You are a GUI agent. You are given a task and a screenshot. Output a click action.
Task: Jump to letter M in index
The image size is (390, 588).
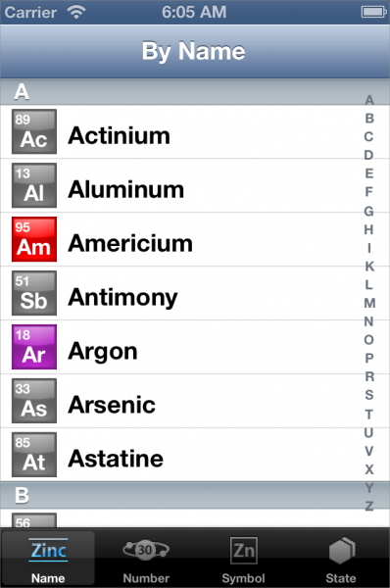[x=369, y=303]
